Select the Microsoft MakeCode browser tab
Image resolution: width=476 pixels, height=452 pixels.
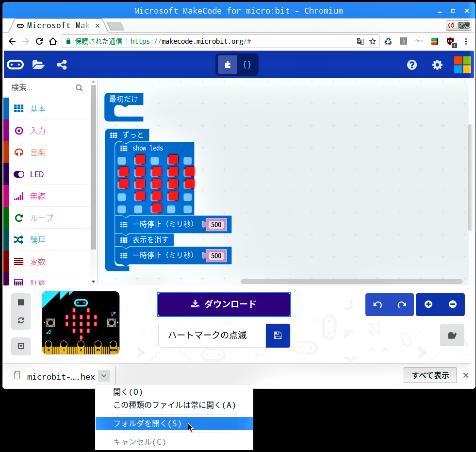[58, 26]
